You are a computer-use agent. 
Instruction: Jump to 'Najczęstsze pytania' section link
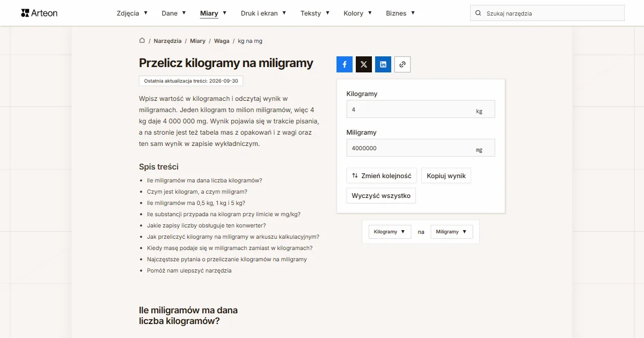coord(227,259)
